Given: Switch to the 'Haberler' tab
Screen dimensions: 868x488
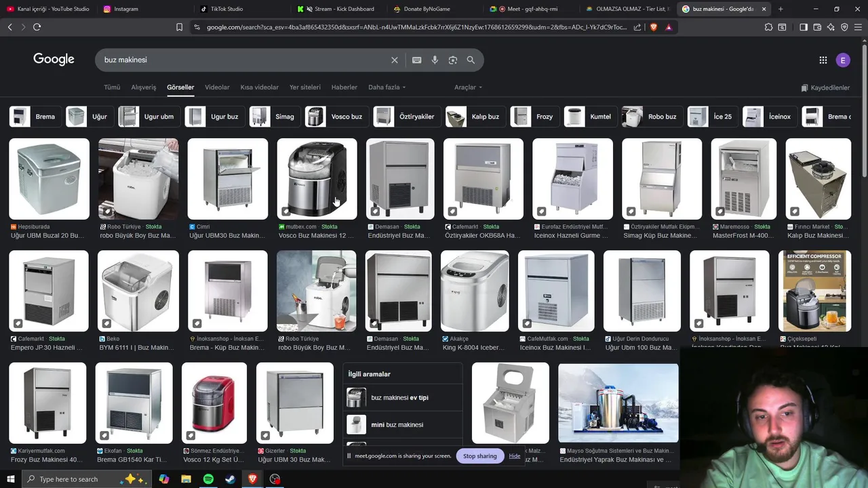Looking at the screenshot, I should [x=344, y=87].
